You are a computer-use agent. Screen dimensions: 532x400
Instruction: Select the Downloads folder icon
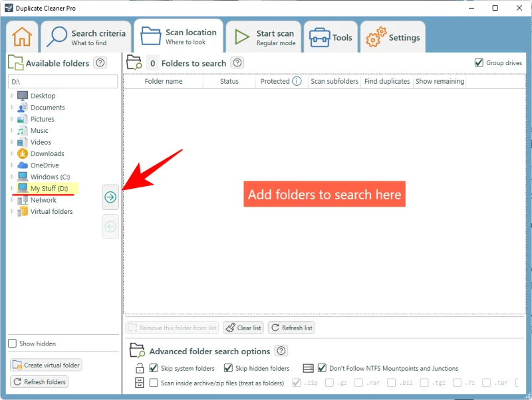(x=23, y=153)
